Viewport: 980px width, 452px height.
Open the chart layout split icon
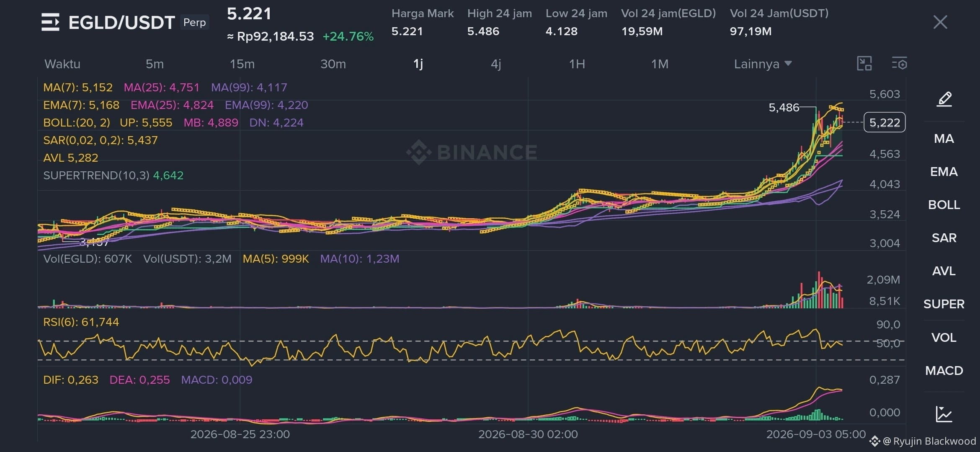click(x=864, y=64)
